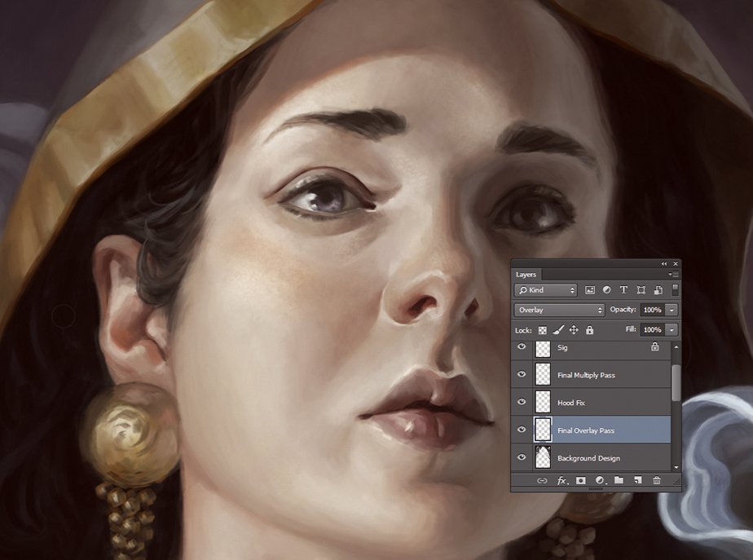This screenshot has width=753, height=560.
Task: Hide the Background Design layer
Action: (x=522, y=458)
